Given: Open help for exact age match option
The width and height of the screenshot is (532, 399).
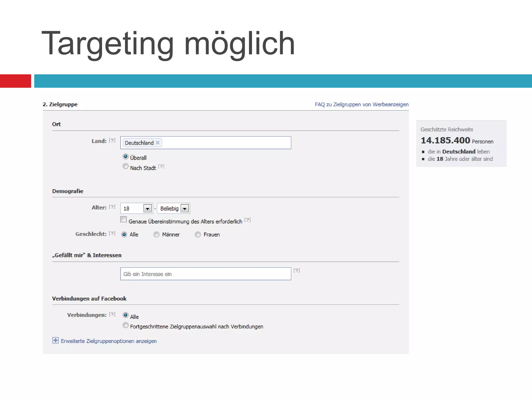Looking at the screenshot, I should 248,220.
